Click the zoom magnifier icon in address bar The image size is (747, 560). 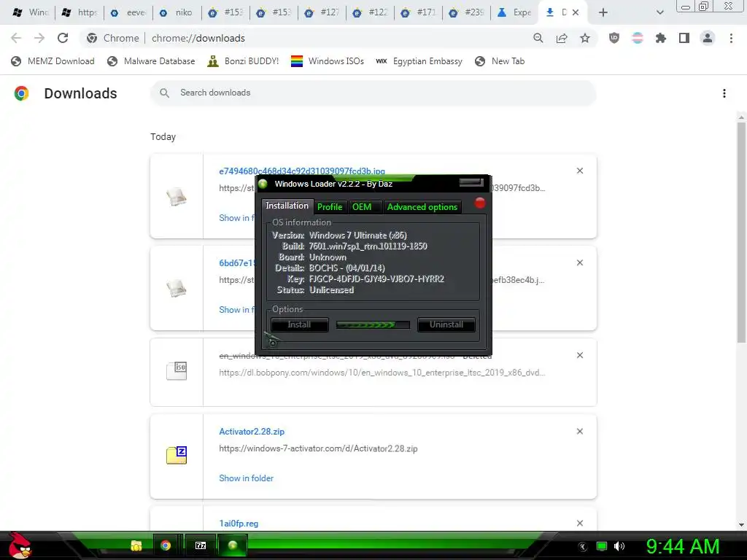(538, 38)
